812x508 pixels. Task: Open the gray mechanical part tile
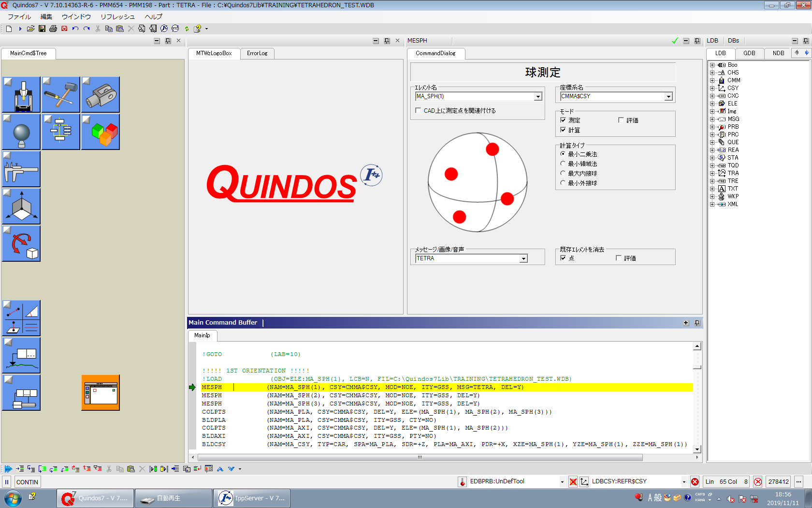(101, 94)
